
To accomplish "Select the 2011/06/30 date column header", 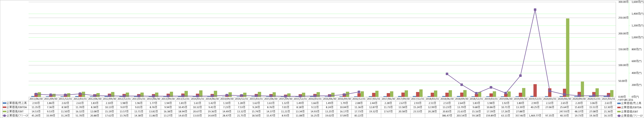I will click(x=36, y=99).
